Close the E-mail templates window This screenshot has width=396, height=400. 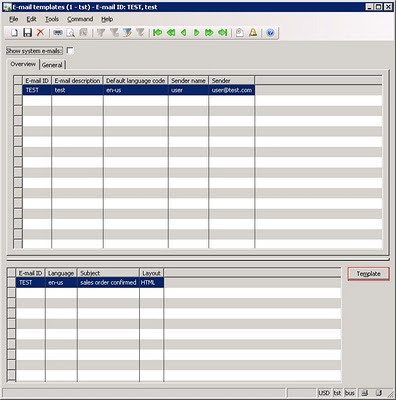coord(388,7)
